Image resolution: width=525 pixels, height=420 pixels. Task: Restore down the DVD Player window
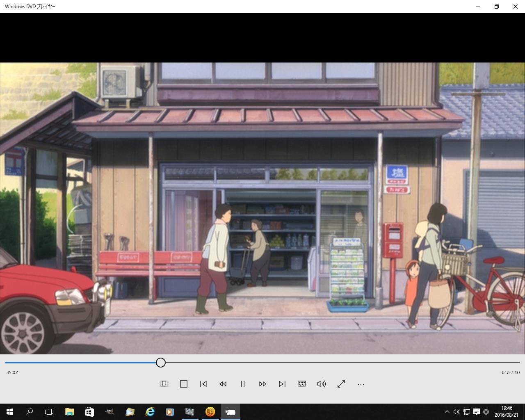tap(497, 7)
